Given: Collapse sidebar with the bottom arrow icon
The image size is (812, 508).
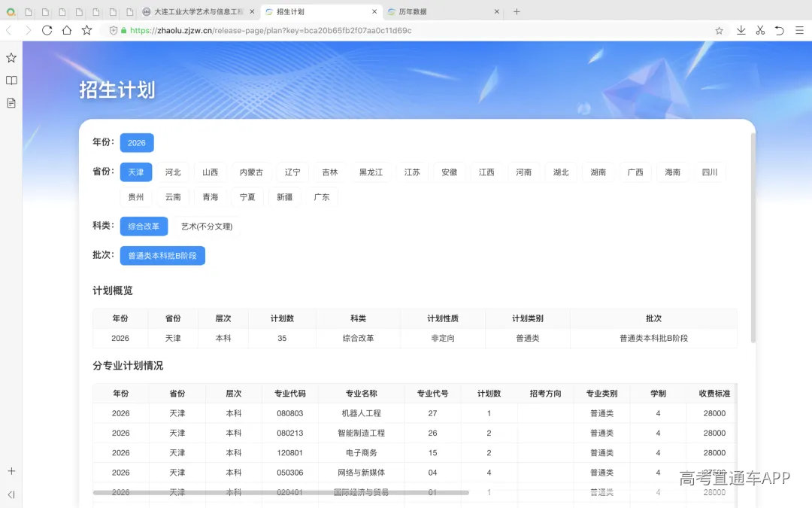Looking at the screenshot, I should [x=11, y=494].
